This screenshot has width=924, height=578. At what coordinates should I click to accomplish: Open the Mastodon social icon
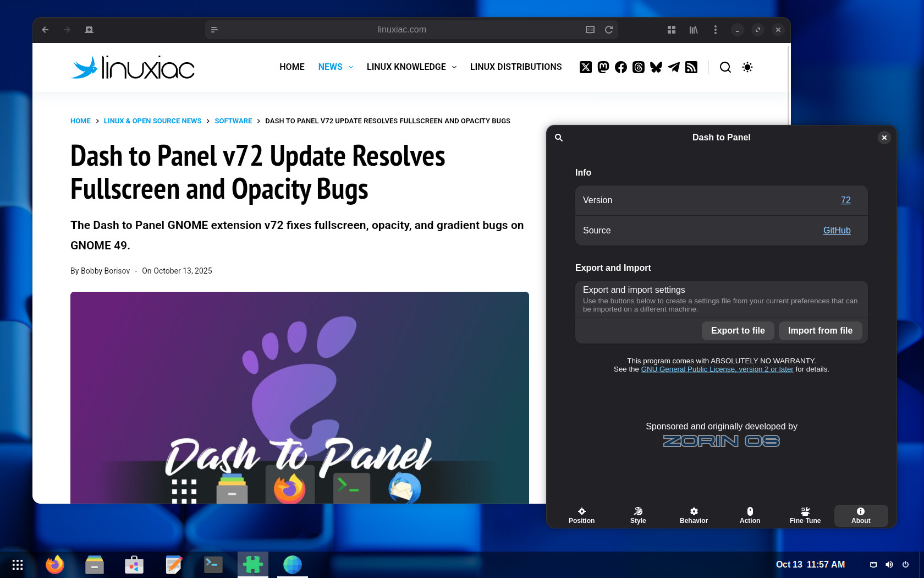pyautogui.click(x=603, y=67)
